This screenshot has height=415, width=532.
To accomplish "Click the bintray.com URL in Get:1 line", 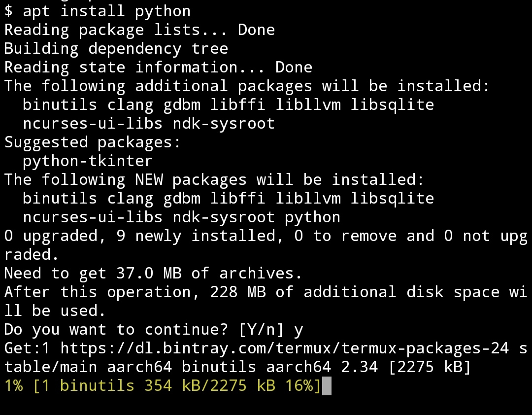I will click(284, 348).
